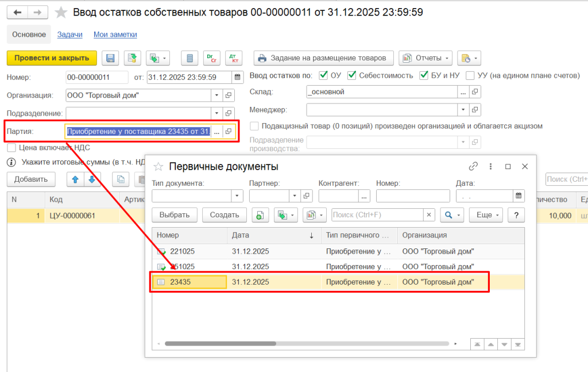The width and height of the screenshot is (588, 372).
Task: Toggle the Себестоимость checkbox
Action: tap(352, 75)
